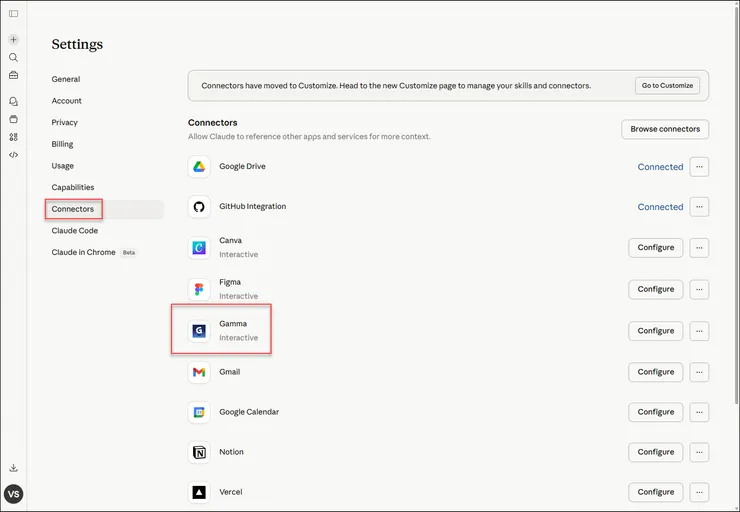Click Connected status for Google Drive

pos(660,167)
